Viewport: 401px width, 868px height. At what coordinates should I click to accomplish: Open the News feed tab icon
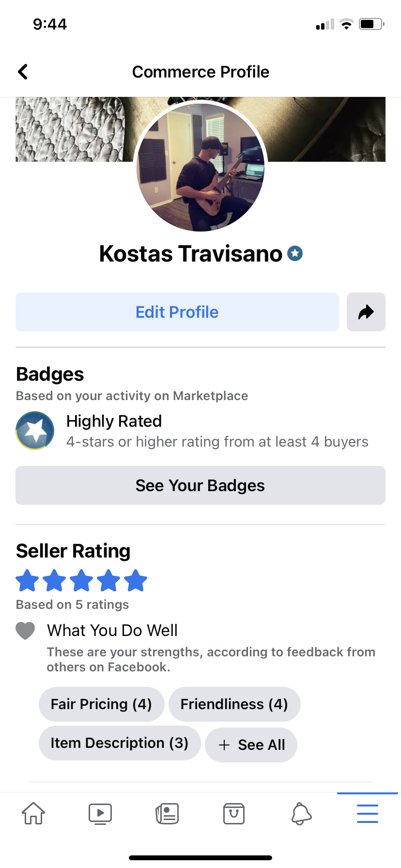(x=167, y=813)
